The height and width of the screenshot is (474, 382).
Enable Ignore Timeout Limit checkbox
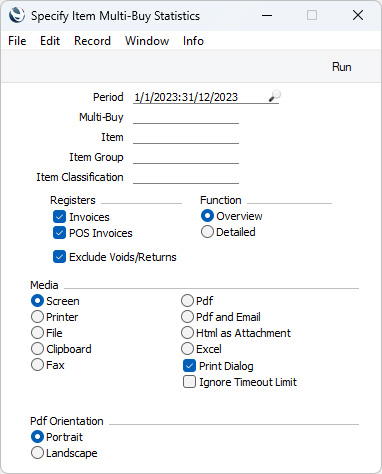[189, 382]
